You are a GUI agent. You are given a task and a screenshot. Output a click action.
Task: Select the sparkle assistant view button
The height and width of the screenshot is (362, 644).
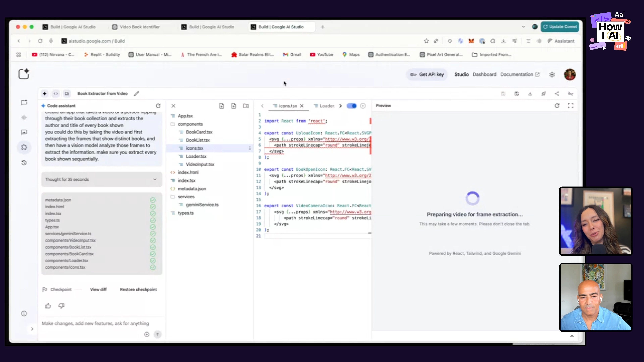coord(44,94)
